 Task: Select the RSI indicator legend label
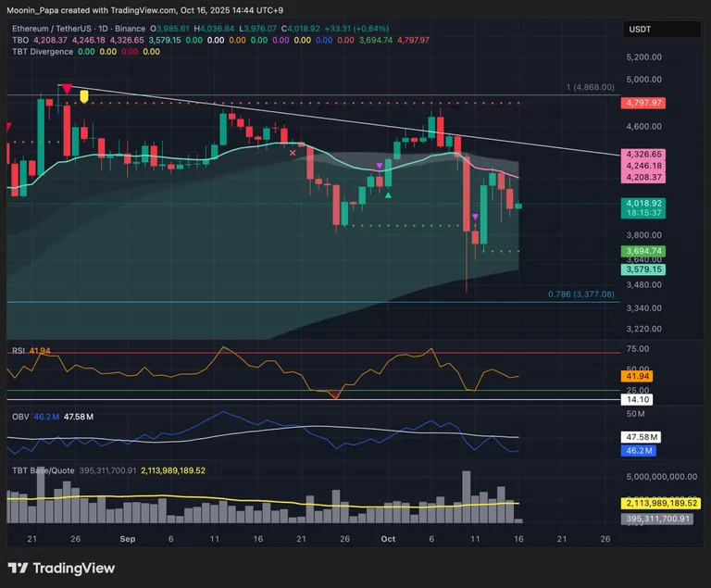(18, 352)
